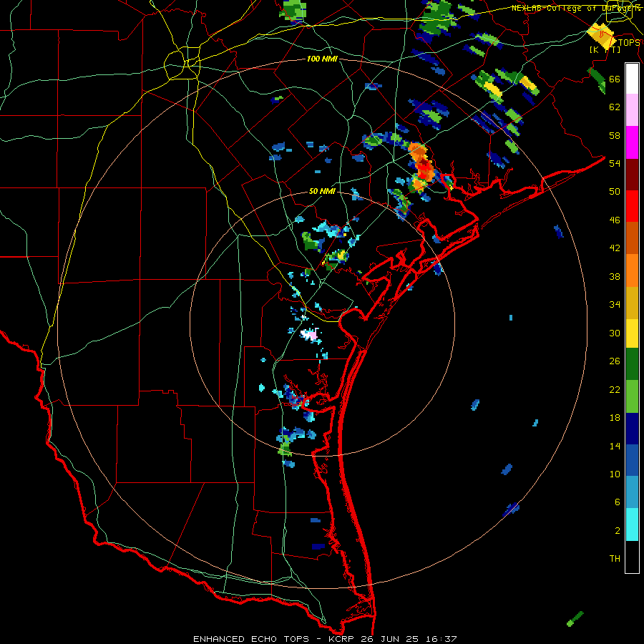Image resolution: width=644 pixels, height=644 pixels.
Task: Click the '26 JUN 25' date text
Action: pos(390,639)
